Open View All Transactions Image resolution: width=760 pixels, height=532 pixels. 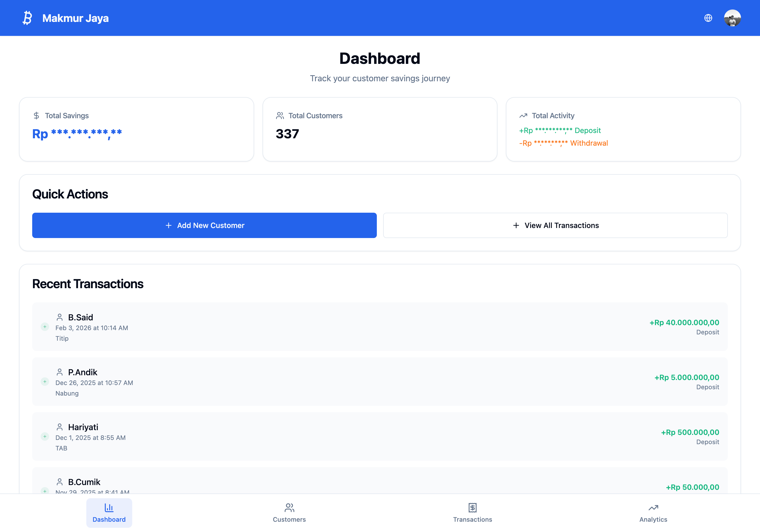pos(555,225)
